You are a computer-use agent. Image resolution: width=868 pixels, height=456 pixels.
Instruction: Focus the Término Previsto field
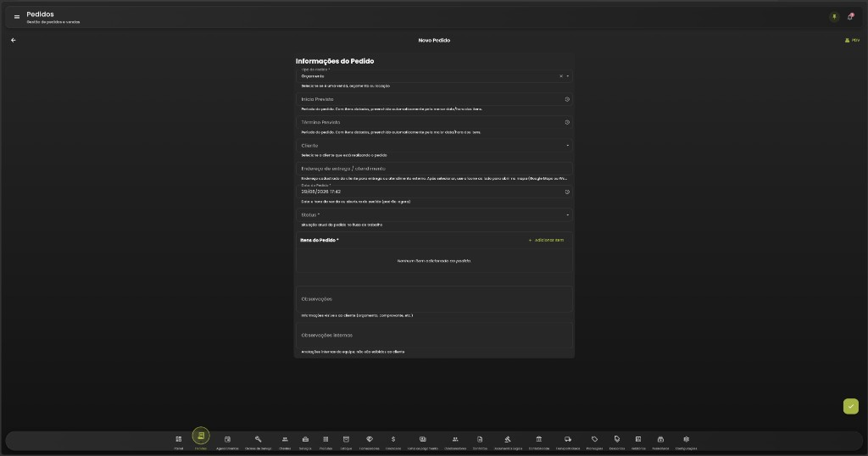434,122
